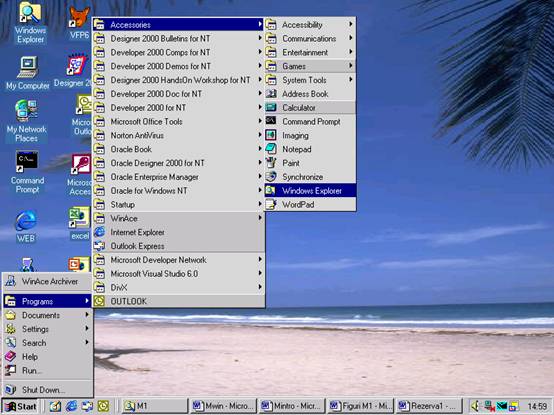This screenshot has width=554, height=415.
Task: Open the Startup program group
Action: coord(178,204)
